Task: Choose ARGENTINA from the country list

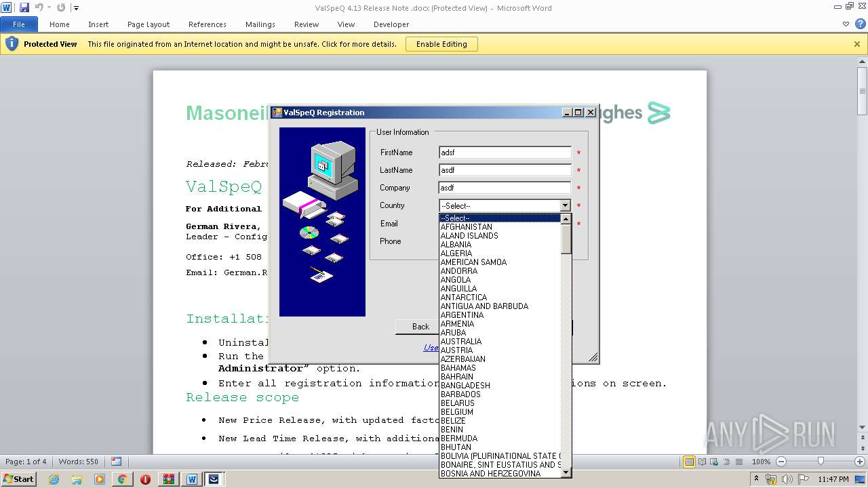Action: coord(500,315)
